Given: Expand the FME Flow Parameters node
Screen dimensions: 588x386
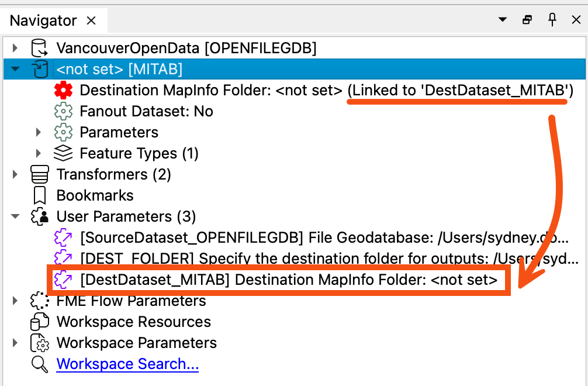Looking at the screenshot, I should pos(15,301).
